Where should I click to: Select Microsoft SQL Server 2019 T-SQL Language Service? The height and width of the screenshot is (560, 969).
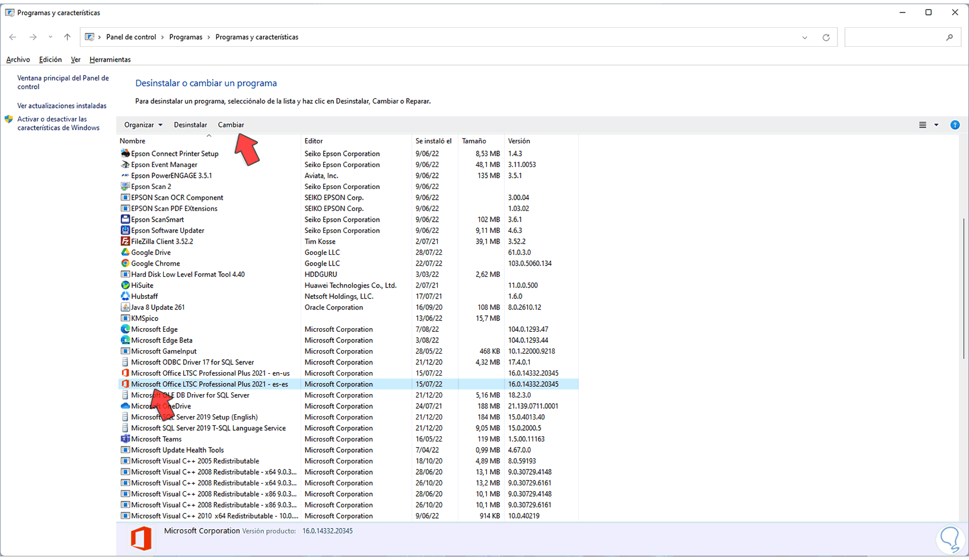348,428
